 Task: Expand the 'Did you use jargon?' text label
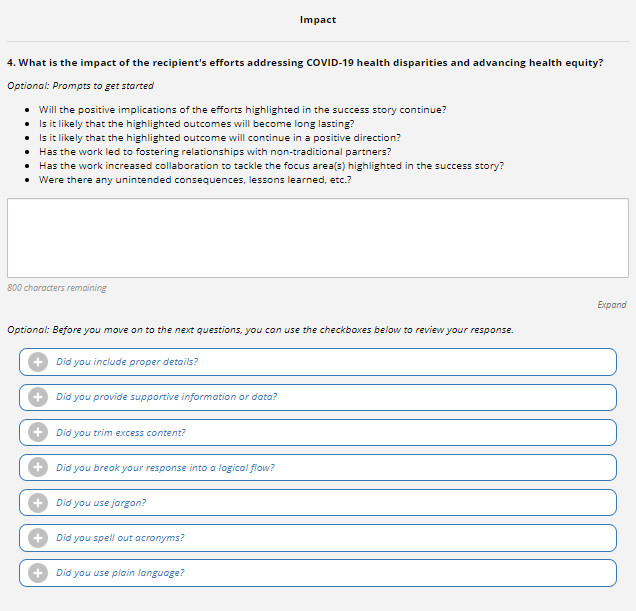101,503
